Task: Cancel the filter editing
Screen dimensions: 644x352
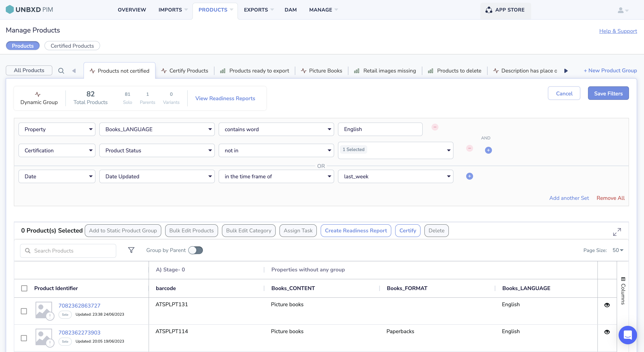Action: (564, 93)
